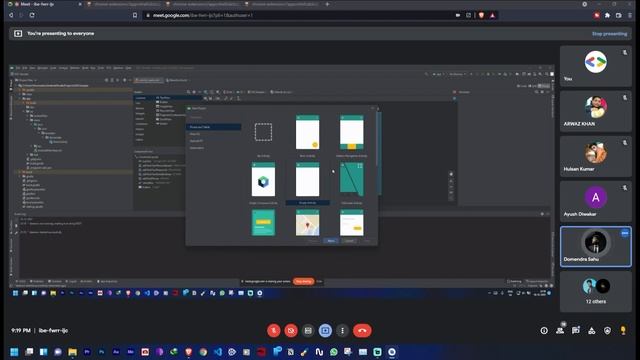Pick the Basic Activity template thumbnail
Viewport: 640px width, 360px height.
307,133
